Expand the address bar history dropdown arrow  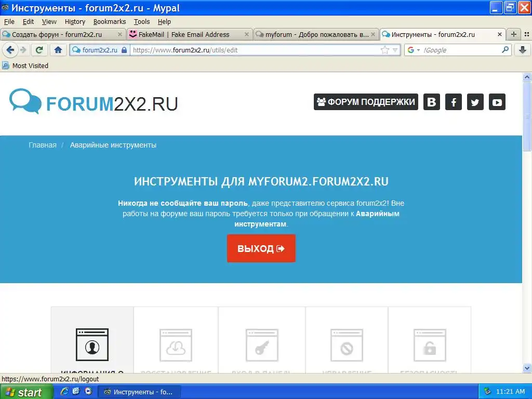[x=395, y=50]
